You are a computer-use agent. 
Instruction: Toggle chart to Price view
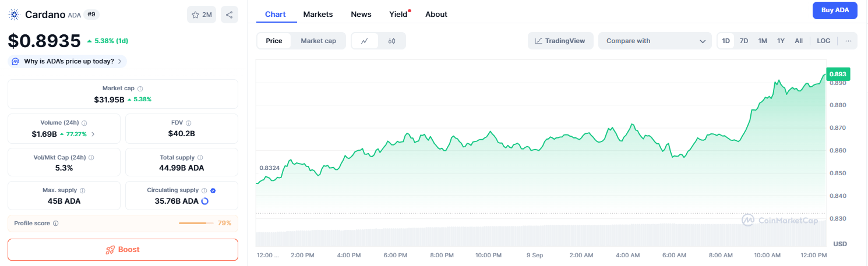pos(274,41)
